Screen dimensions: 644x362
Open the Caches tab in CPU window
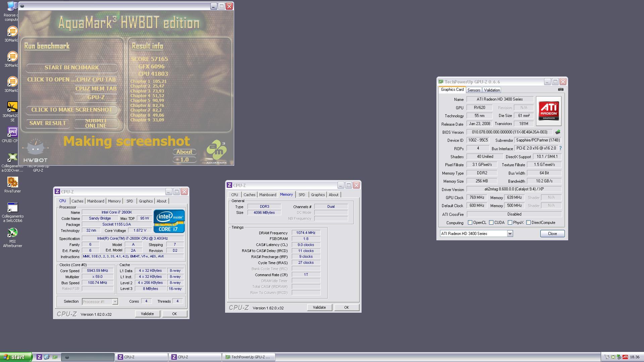77,201
